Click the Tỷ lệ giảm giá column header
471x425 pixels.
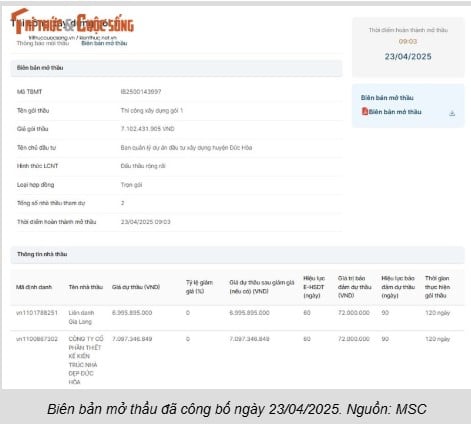pos(199,287)
